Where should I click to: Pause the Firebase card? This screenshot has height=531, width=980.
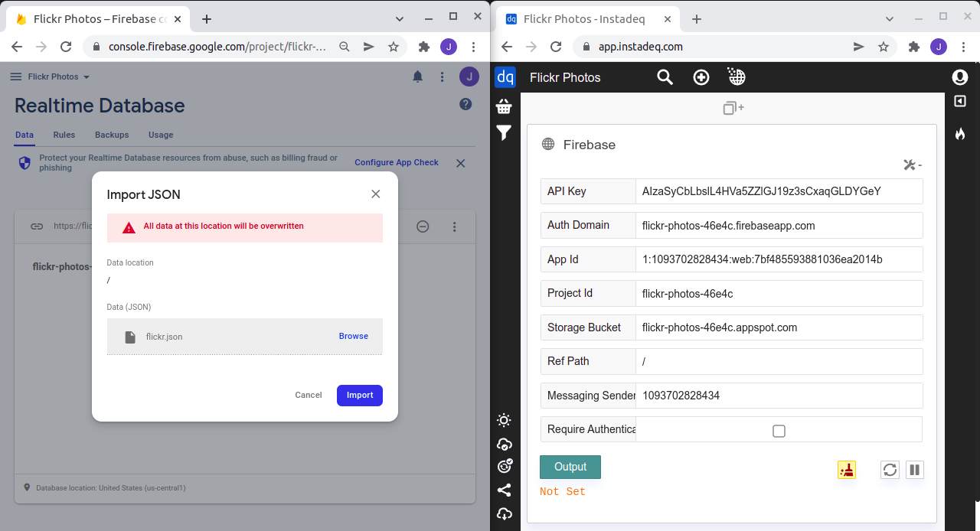point(914,470)
